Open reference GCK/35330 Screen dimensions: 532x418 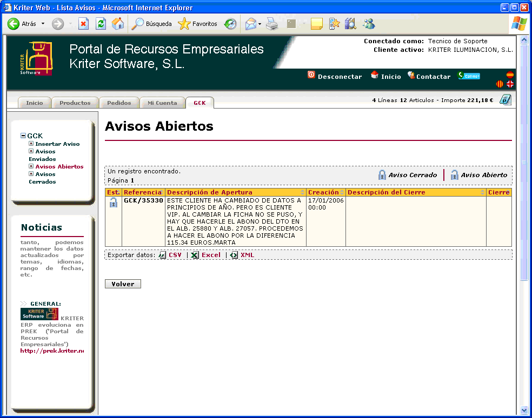[143, 200]
